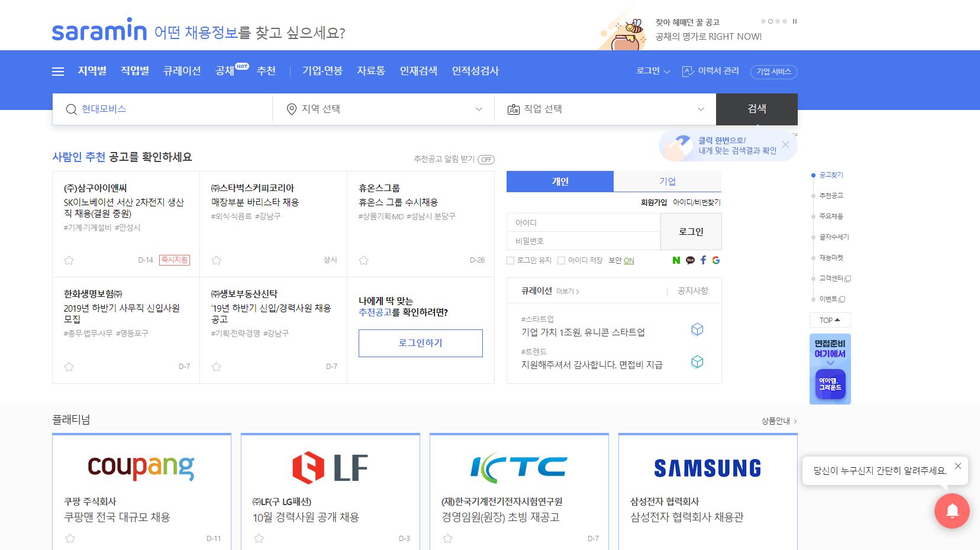Open the red notification bell
Image resolution: width=980 pixels, height=550 pixels.
(952, 511)
